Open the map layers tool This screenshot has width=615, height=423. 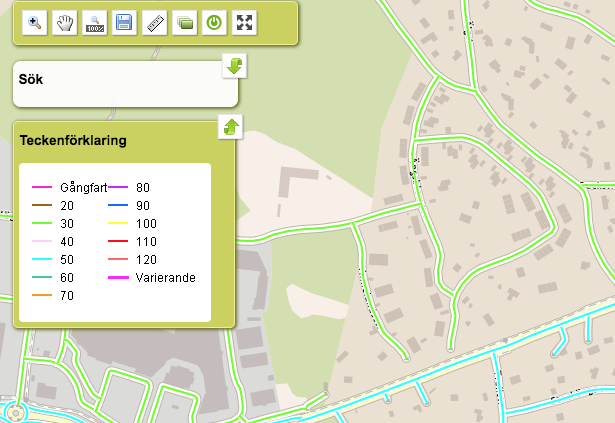click(184, 23)
